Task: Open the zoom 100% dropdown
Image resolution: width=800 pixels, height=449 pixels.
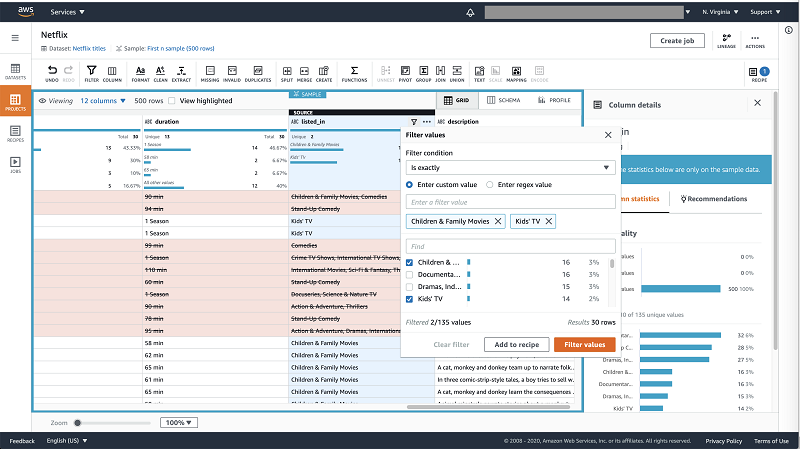Action: 179,422
